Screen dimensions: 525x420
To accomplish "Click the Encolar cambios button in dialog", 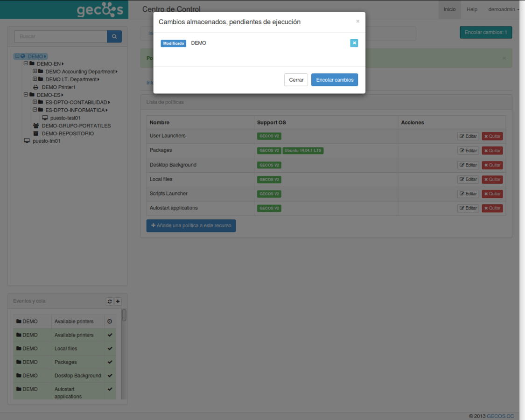I will [x=334, y=79].
